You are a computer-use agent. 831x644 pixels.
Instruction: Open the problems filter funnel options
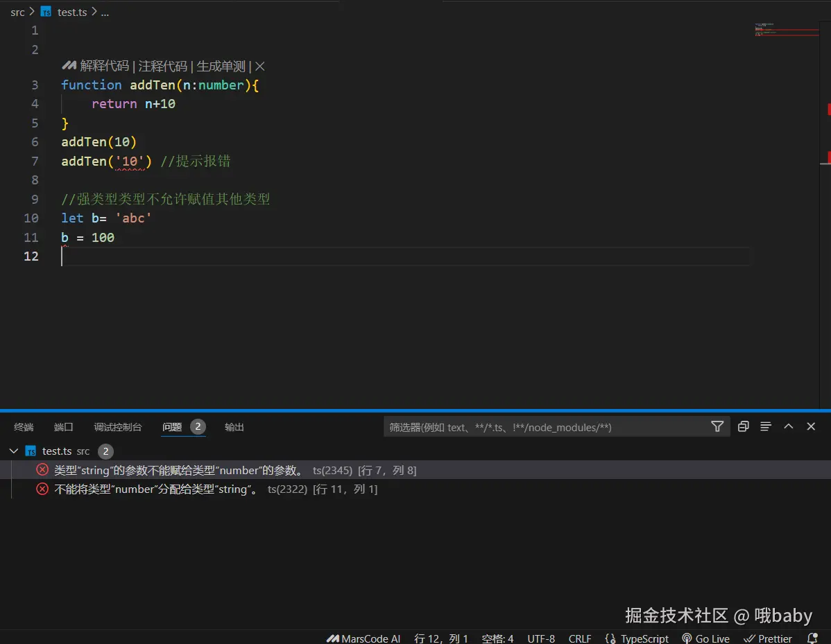point(717,426)
